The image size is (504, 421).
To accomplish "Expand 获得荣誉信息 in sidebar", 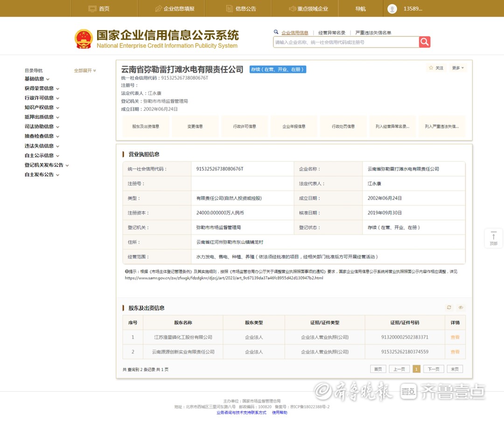I will coord(42,88).
